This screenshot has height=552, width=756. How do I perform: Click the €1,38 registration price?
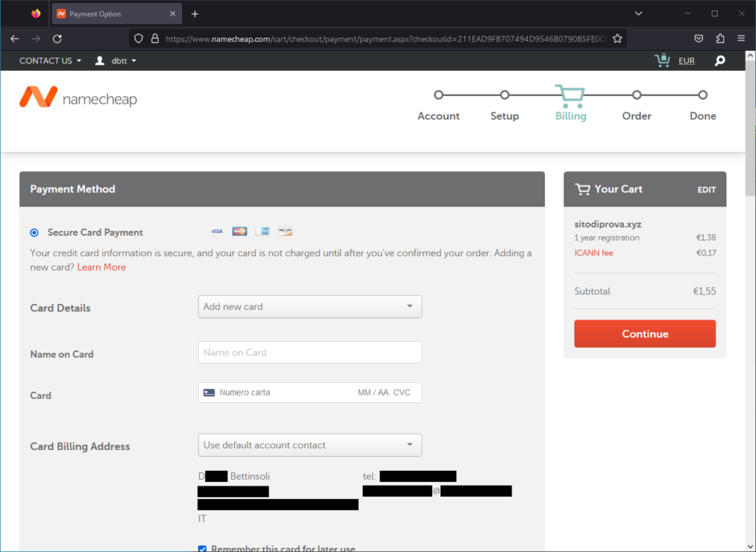point(706,238)
